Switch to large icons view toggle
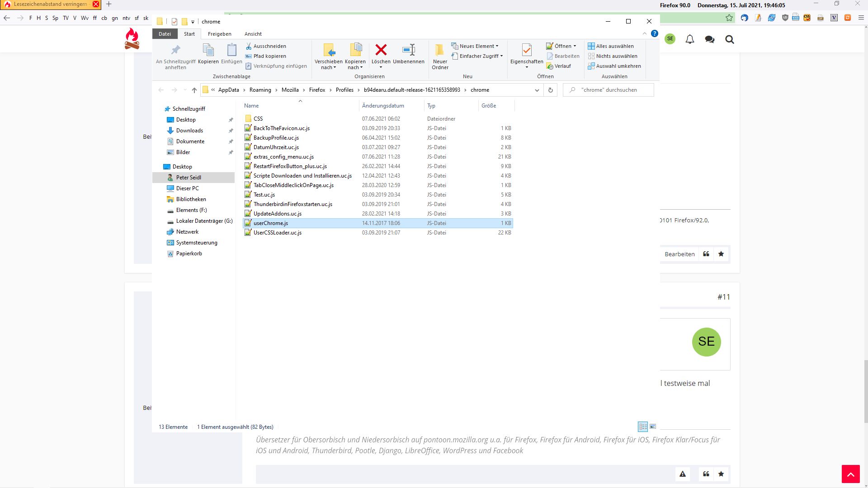Viewport: 868px width, 488px height. pos(653,427)
